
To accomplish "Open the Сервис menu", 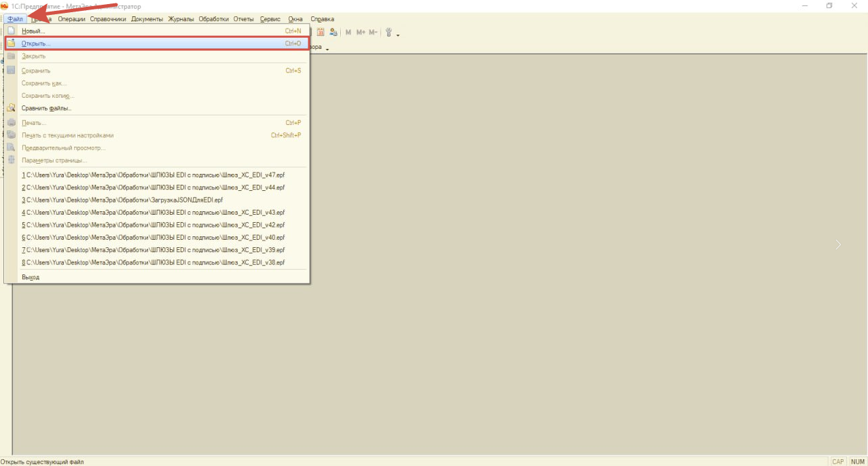I will 270,19.
